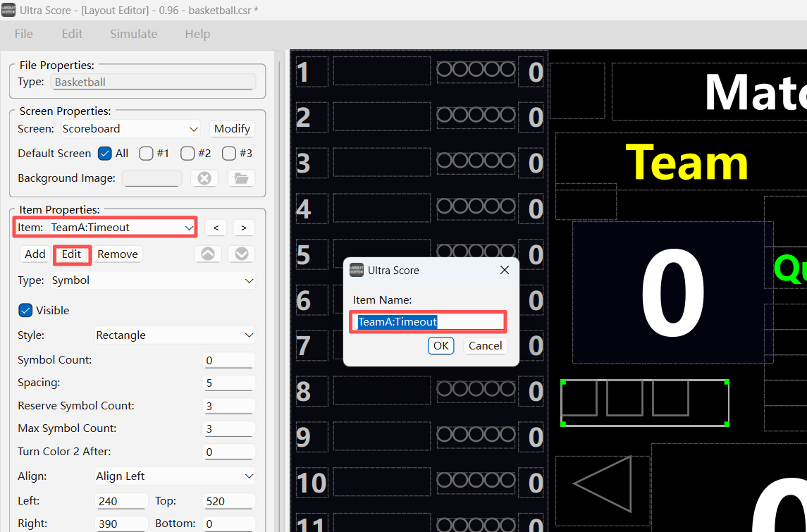Click the Reserve Symbol Count field
This screenshot has width=807, height=532.
pos(229,406)
